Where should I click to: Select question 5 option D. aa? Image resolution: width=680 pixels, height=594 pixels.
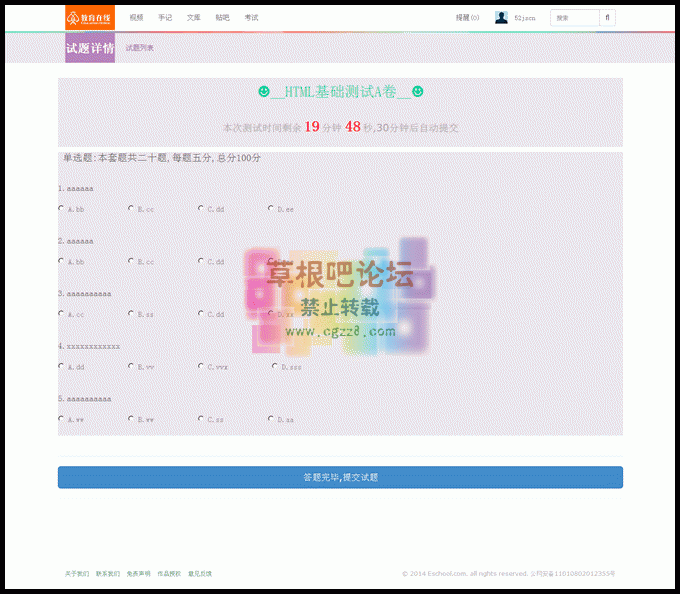click(271, 418)
